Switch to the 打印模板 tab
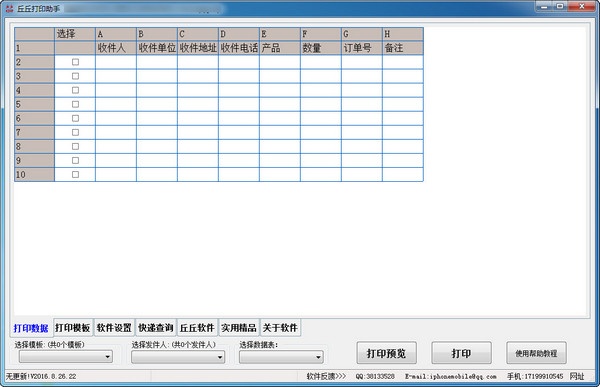 (73, 328)
